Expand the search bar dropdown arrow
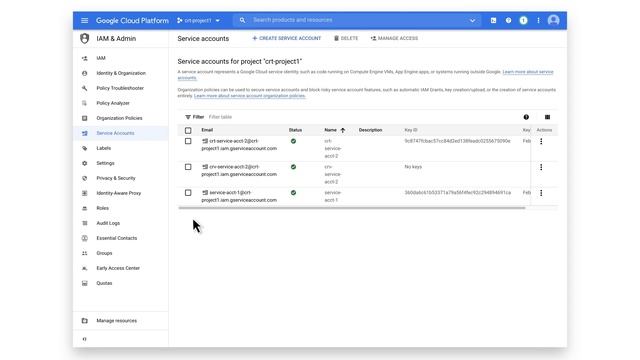Viewport: 640px width, 360px height. (472, 20)
